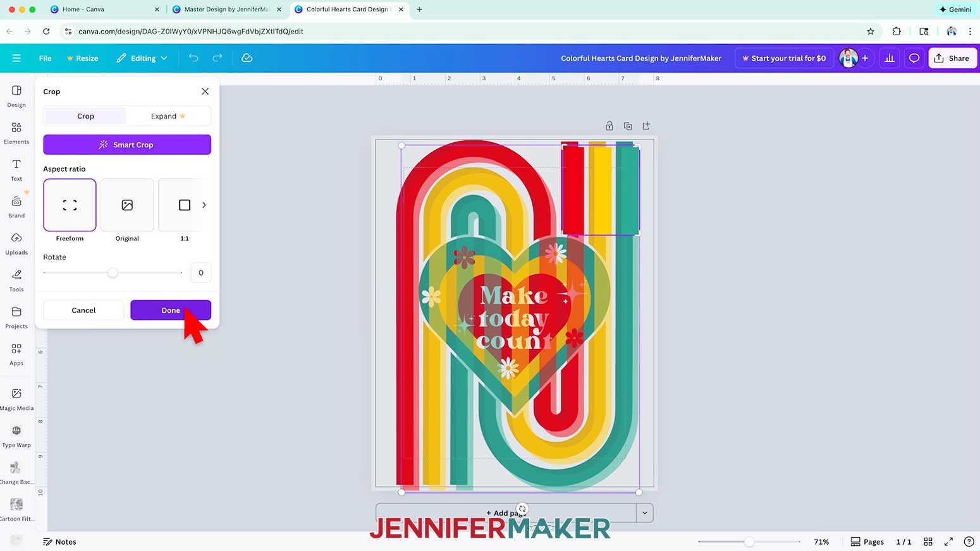This screenshot has width=980, height=551.
Task: Open the Design sidebar panel
Action: 16,96
